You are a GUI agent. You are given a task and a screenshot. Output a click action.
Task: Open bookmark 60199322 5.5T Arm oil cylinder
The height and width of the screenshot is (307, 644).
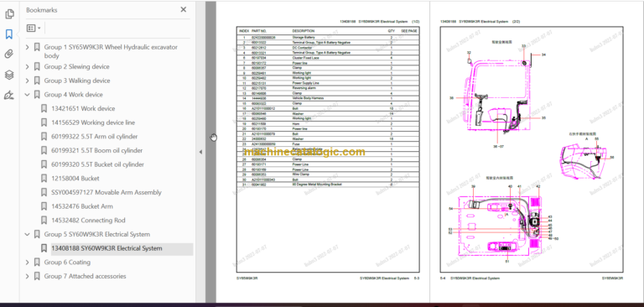(95, 137)
